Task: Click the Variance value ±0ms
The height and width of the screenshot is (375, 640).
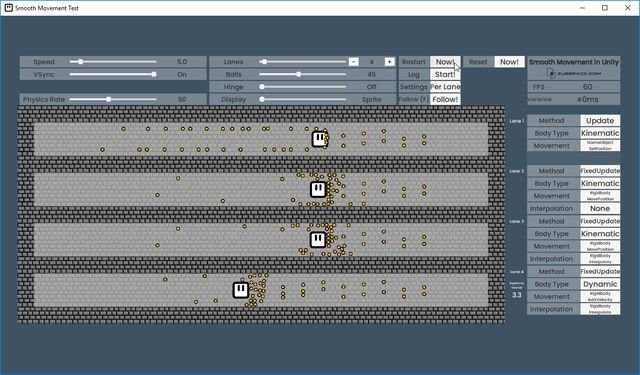Action: [588, 99]
